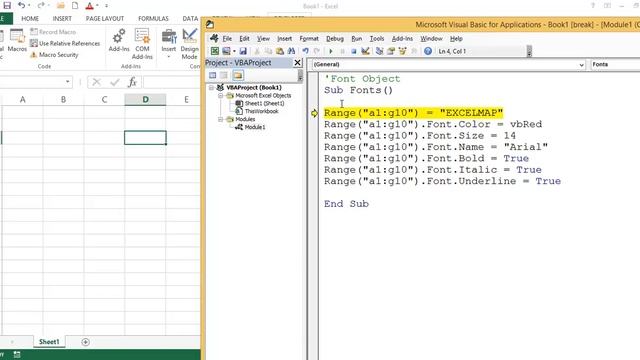
Task: Open Macro Security in Excel ribbon
Action: coord(54,55)
